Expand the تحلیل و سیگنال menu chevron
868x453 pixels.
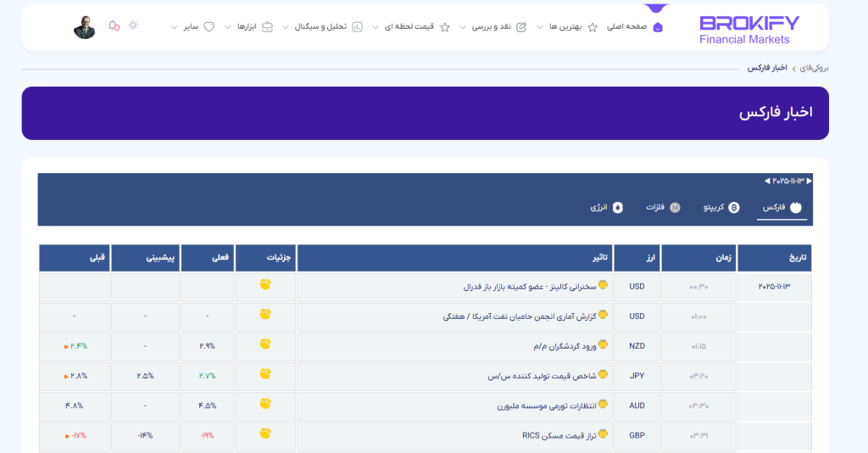[x=285, y=27]
